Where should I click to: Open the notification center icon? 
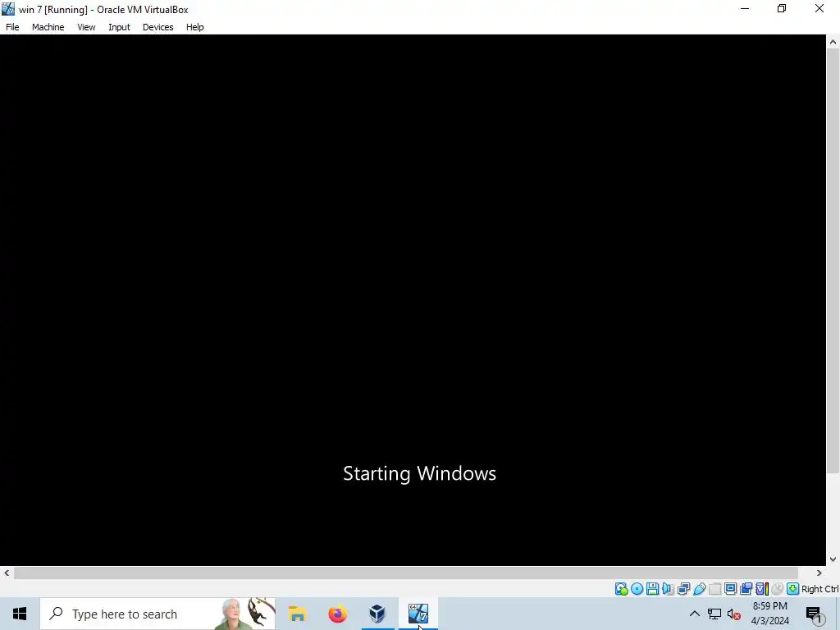[x=815, y=614]
